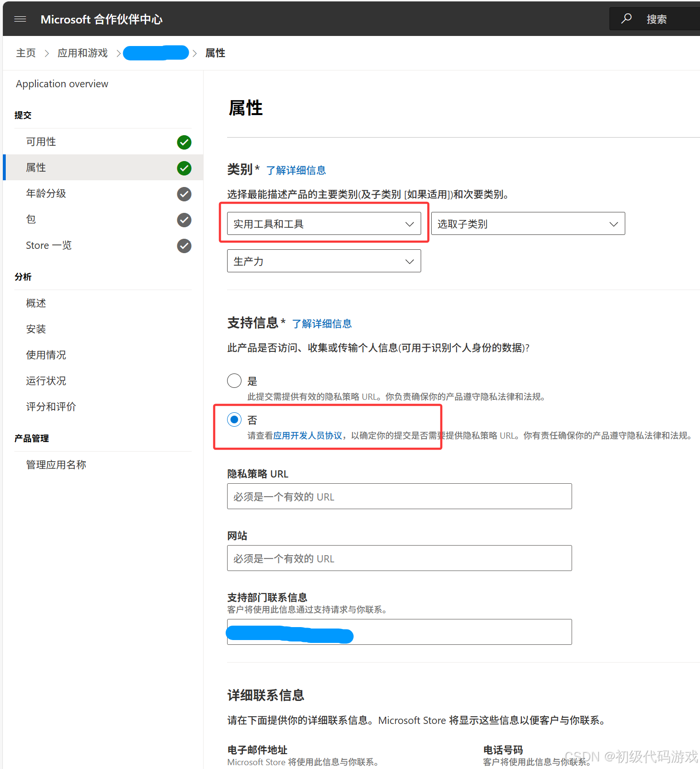Click the 提交 section header
Viewport: 700px width, 769px height.
(23, 116)
